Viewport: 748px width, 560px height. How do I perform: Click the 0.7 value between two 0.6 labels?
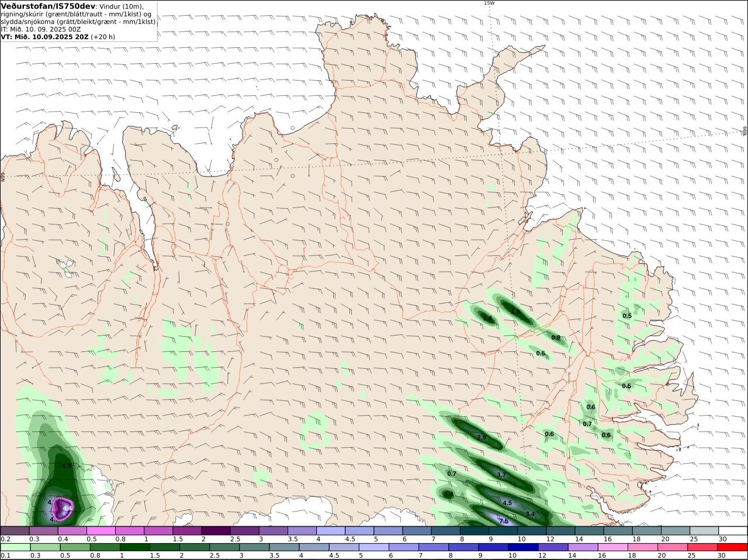tap(587, 424)
